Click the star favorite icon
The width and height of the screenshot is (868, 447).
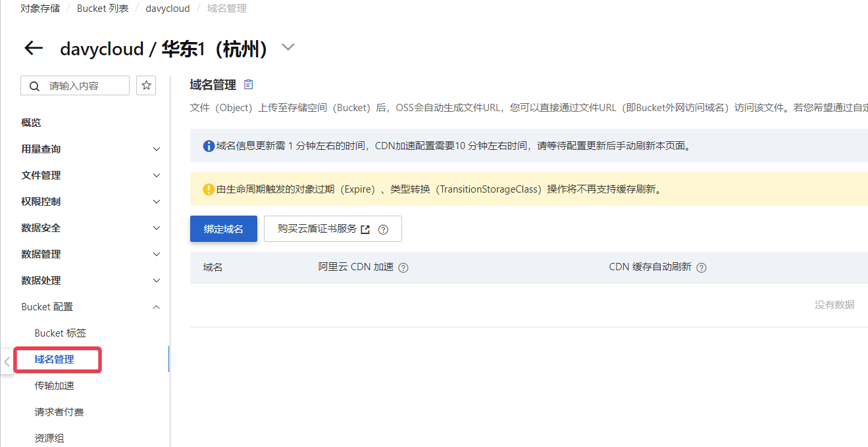(x=146, y=85)
